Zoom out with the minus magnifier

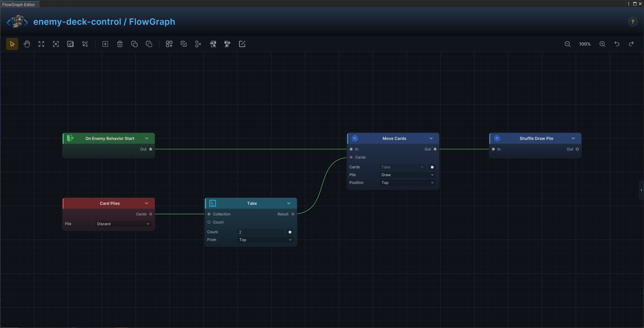point(567,44)
